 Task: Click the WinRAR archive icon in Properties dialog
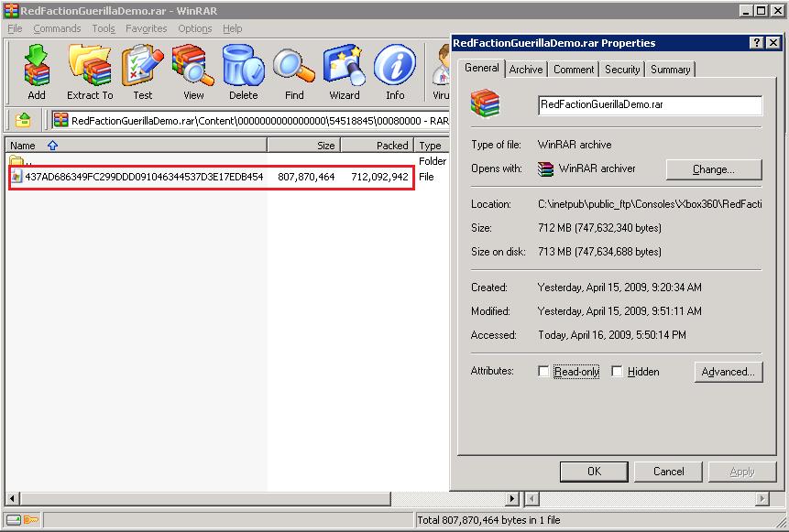click(x=485, y=103)
